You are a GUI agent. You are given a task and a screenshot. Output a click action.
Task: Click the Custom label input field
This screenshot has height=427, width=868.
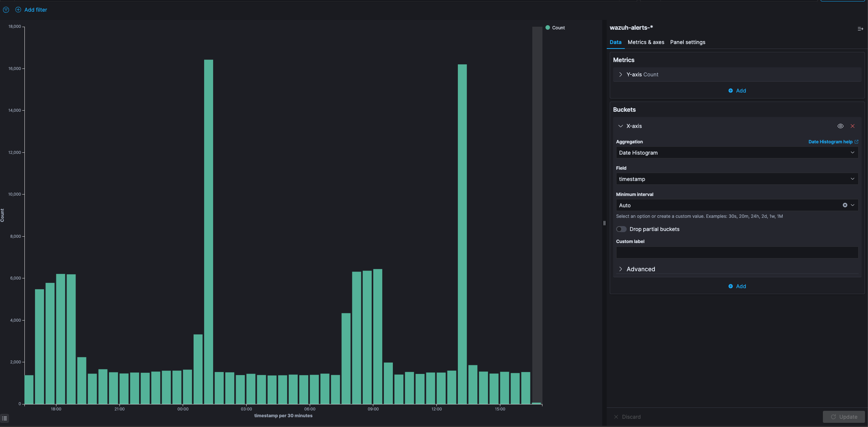(736, 252)
